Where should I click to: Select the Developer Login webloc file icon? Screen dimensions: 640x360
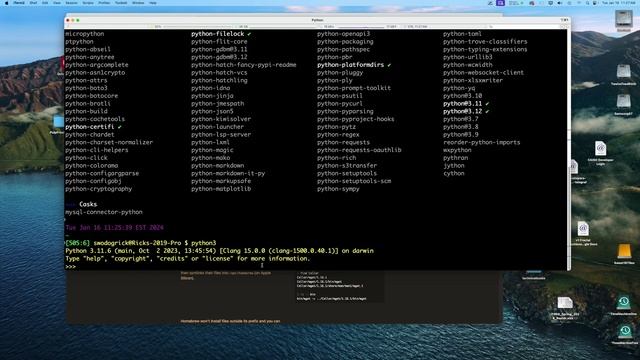pos(600,149)
